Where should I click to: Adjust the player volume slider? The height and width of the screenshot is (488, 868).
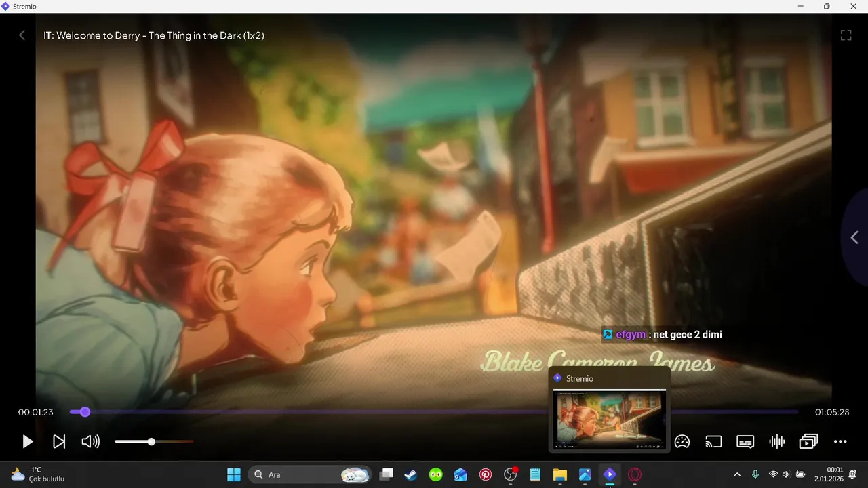pos(154,442)
